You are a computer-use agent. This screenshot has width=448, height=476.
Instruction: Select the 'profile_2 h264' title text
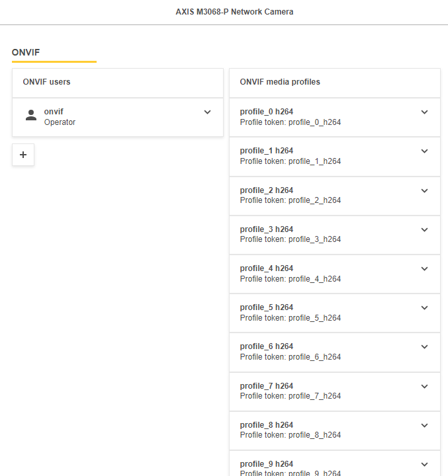click(267, 190)
